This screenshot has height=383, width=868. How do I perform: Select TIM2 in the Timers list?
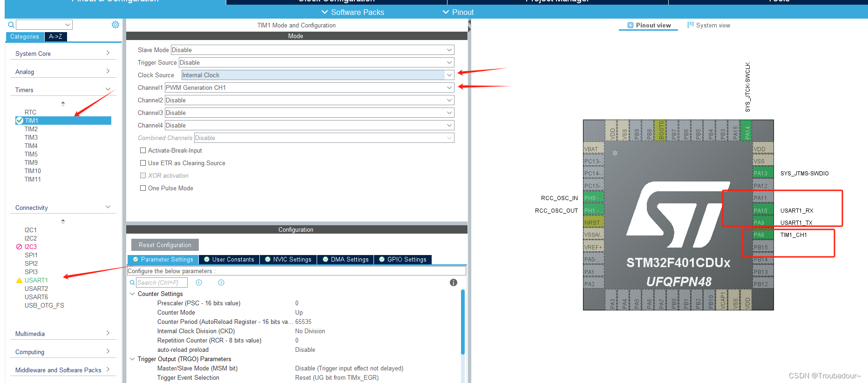pos(31,129)
